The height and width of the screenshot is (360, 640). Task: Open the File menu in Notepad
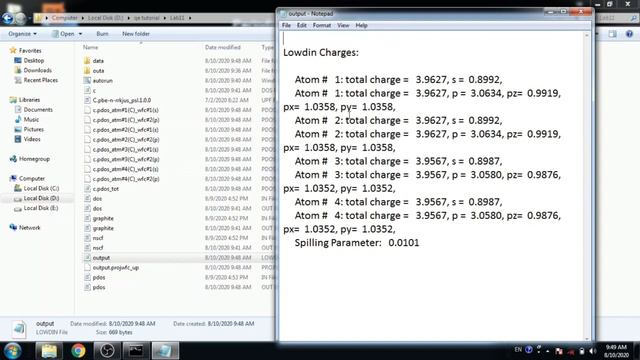286,25
